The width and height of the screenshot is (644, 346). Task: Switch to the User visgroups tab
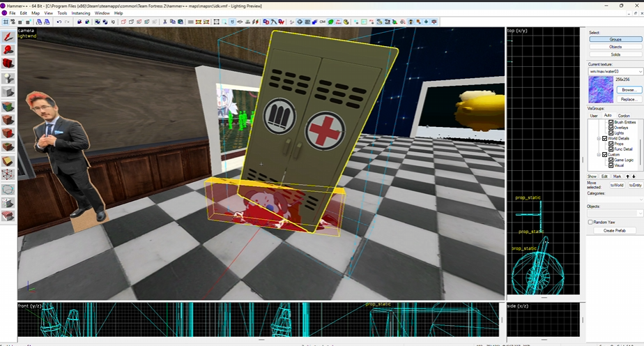click(594, 116)
